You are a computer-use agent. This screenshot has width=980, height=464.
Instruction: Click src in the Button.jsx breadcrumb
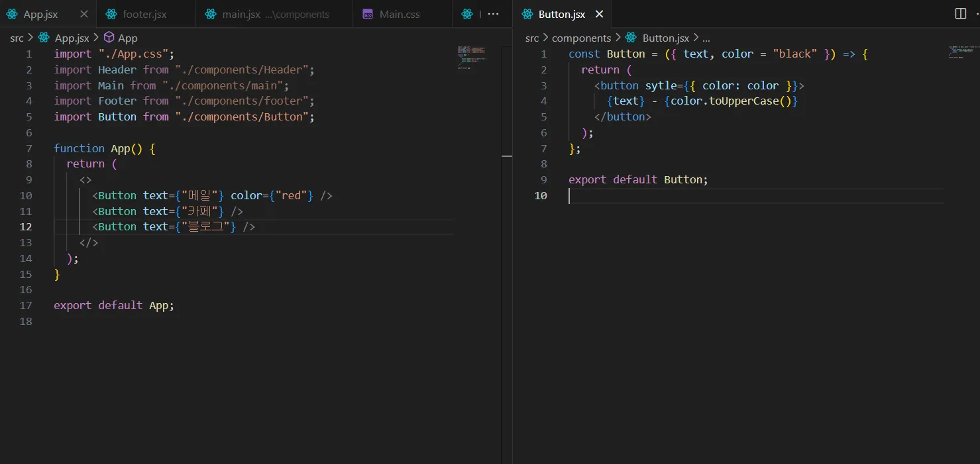[x=532, y=38]
